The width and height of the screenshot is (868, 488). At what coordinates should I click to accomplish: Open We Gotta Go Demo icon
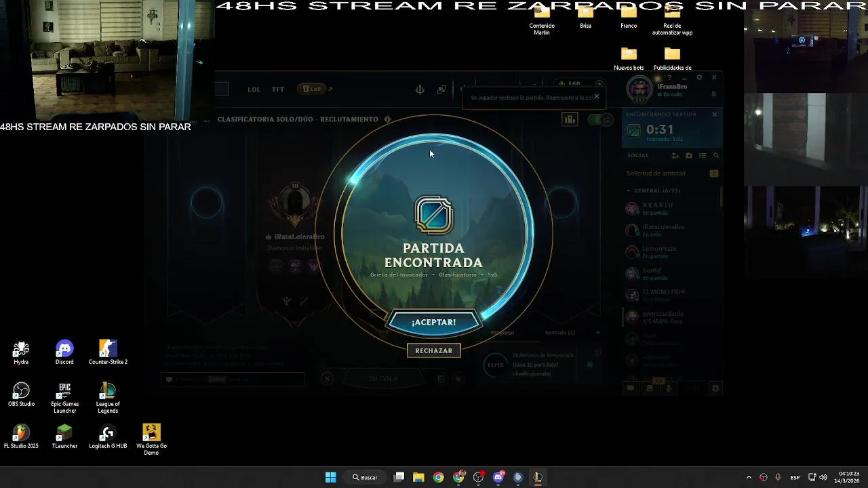(x=151, y=440)
